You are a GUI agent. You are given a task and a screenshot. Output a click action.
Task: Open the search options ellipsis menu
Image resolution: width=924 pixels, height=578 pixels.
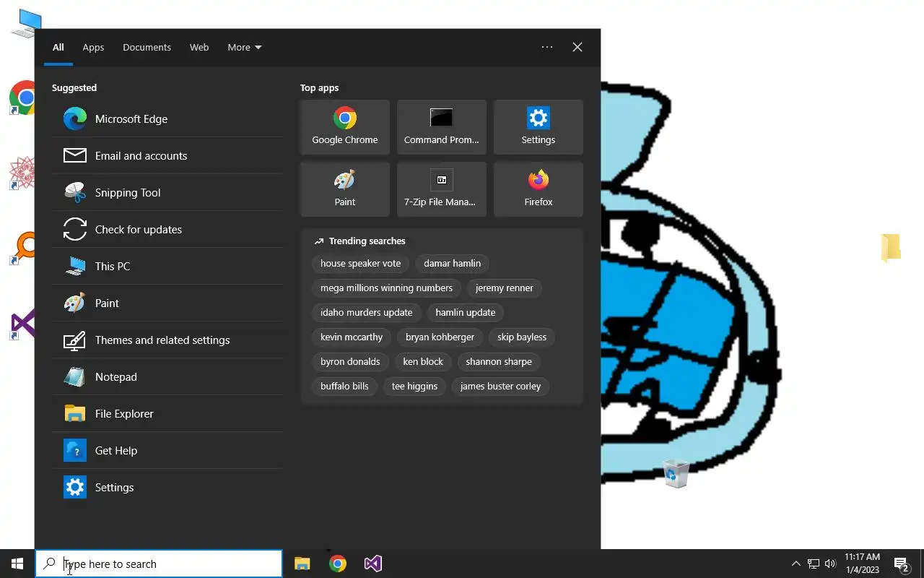547,47
